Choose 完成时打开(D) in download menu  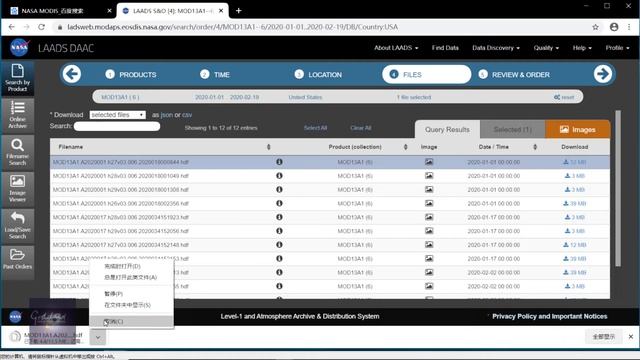coord(131,266)
